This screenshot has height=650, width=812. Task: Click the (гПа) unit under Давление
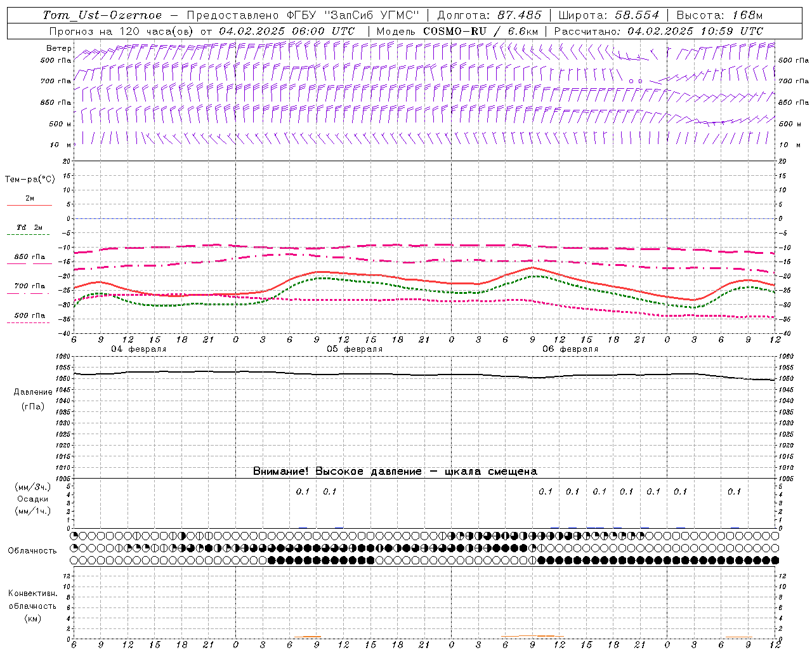[33, 406]
